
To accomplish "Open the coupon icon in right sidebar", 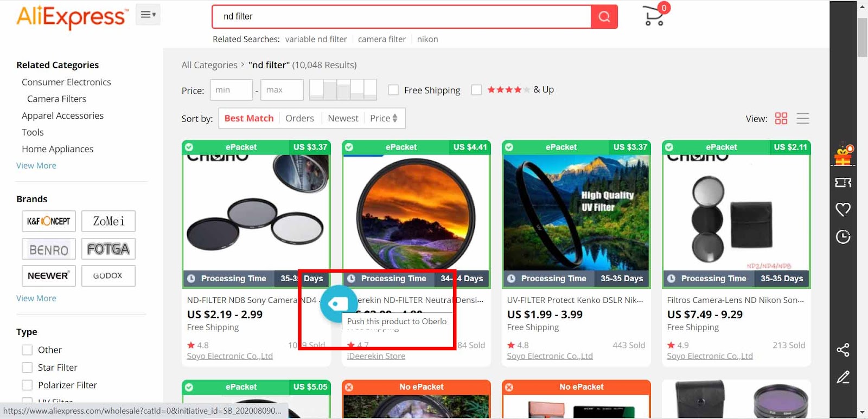I will point(843,183).
